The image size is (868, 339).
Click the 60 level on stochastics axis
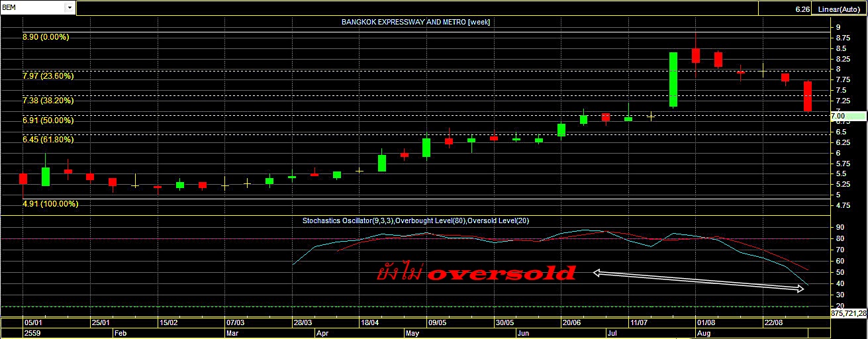click(x=840, y=262)
